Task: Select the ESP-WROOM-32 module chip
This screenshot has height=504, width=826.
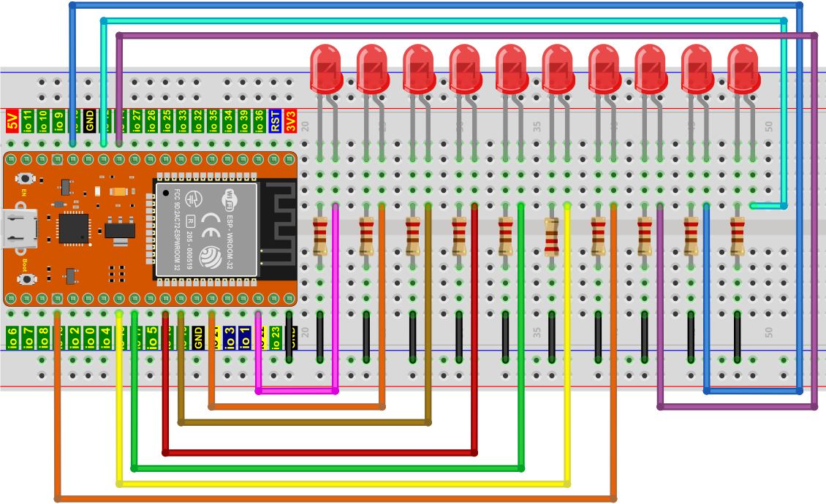Action: [206, 228]
